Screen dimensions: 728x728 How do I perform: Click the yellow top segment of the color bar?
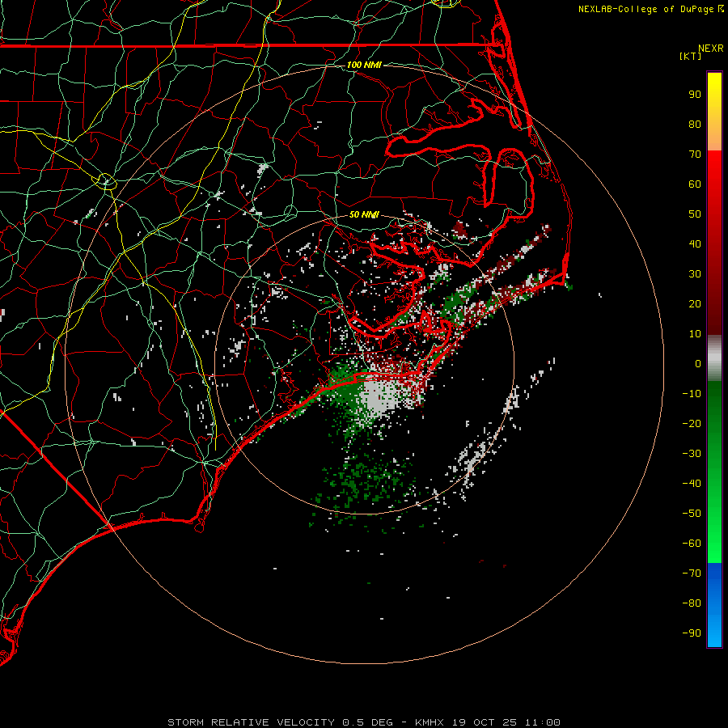click(x=714, y=111)
